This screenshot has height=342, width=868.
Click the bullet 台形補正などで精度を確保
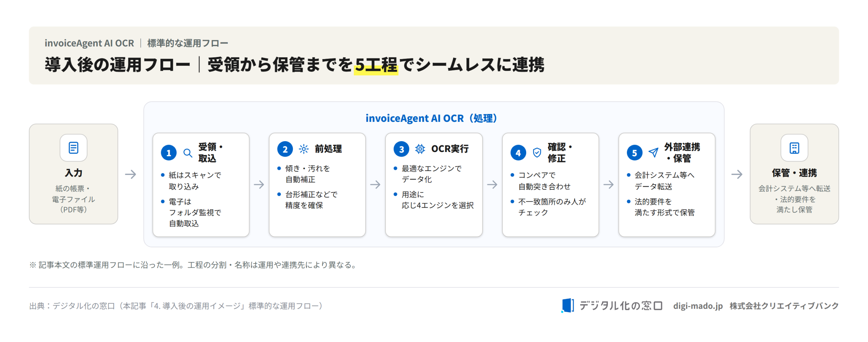308,200
